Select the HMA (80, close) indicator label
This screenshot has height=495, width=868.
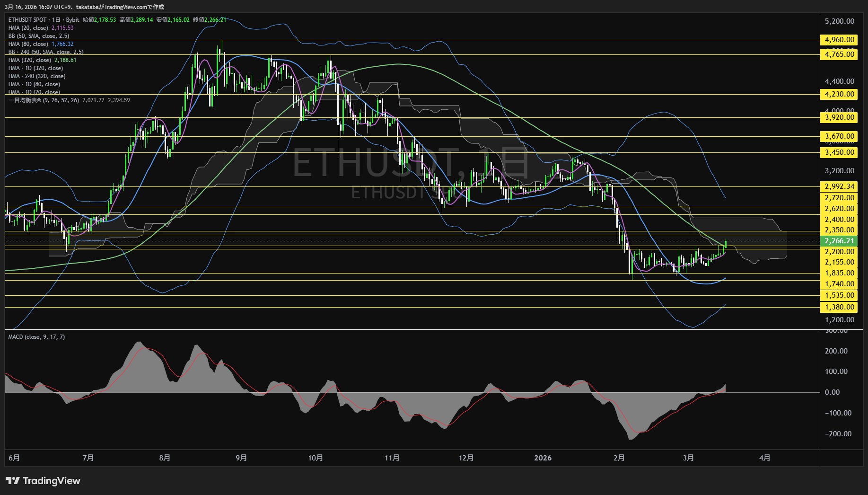pos(28,44)
